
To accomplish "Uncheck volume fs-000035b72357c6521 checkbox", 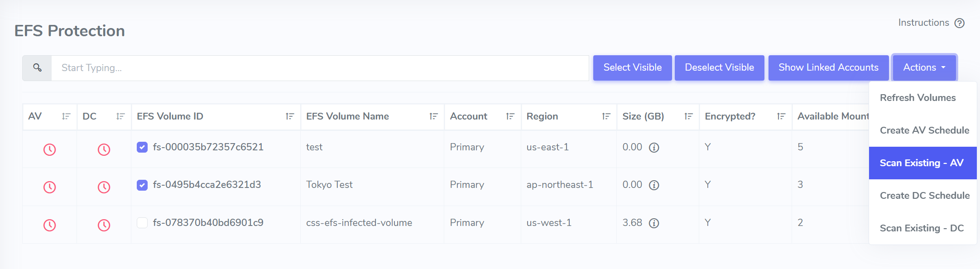I will click(x=142, y=147).
